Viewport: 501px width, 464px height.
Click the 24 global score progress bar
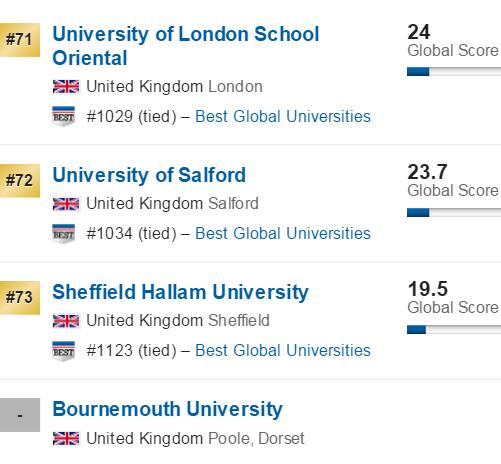point(454,72)
